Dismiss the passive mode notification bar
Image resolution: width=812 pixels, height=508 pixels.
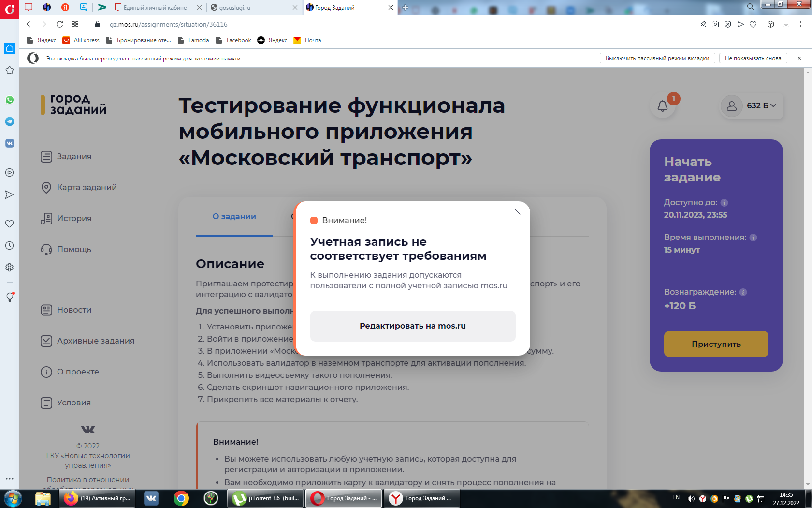click(x=799, y=58)
